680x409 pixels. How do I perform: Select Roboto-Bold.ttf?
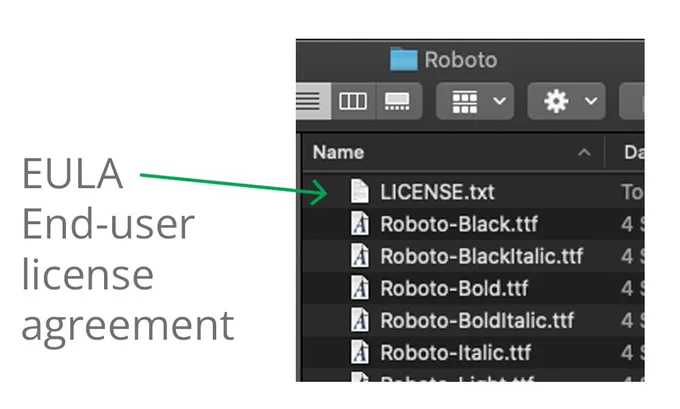coord(454,288)
